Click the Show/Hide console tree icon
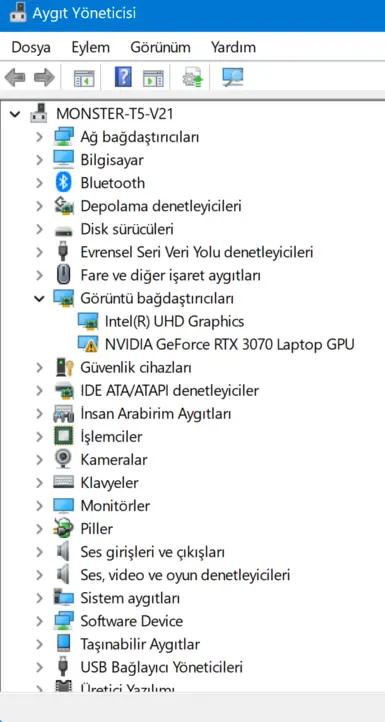 click(84, 78)
